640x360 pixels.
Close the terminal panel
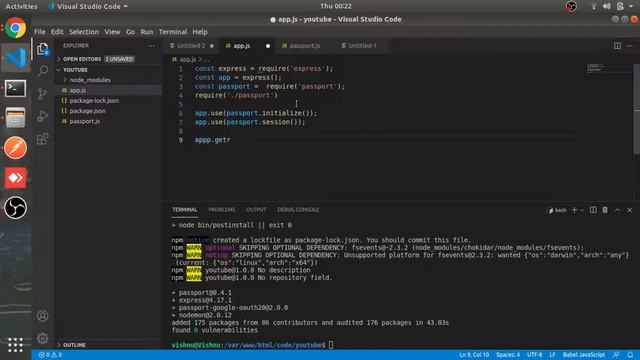[x=629, y=210]
